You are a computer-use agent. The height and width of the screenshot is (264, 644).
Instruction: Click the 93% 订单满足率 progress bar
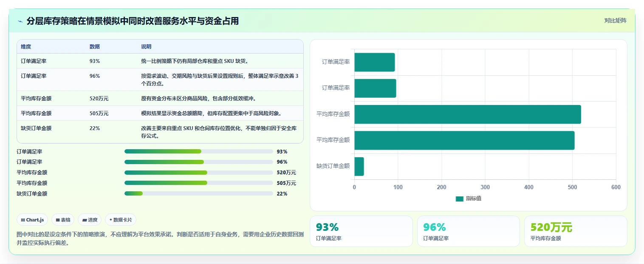[x=198, y=151]
